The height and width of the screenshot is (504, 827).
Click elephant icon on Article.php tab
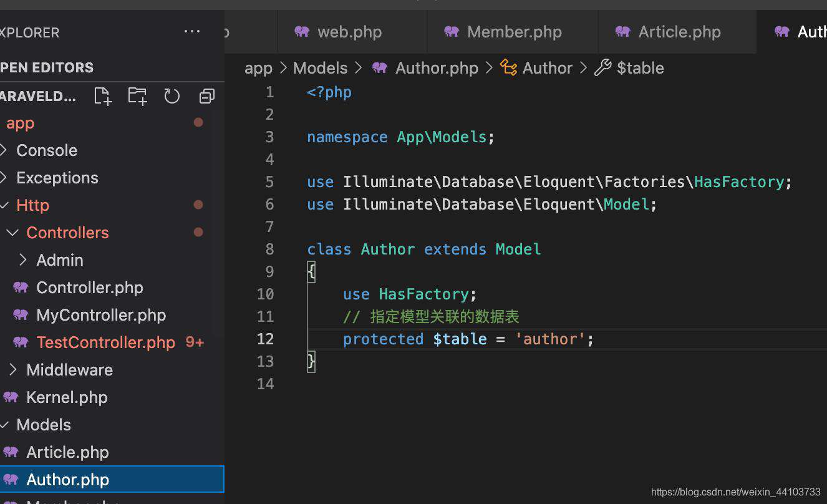tap(622, 32)
